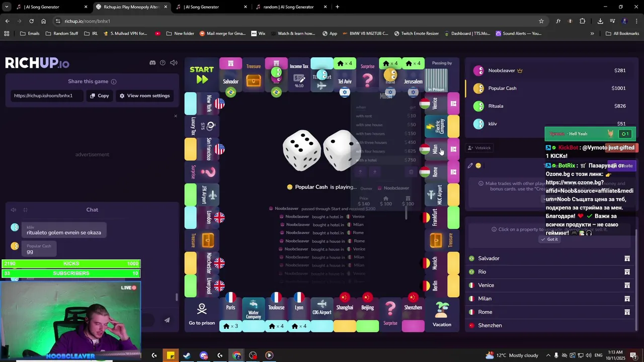Show hidden bookmarks via the double chevron
Image resolution: width=644 pixels, height=362 pixels.
point(592,34)
